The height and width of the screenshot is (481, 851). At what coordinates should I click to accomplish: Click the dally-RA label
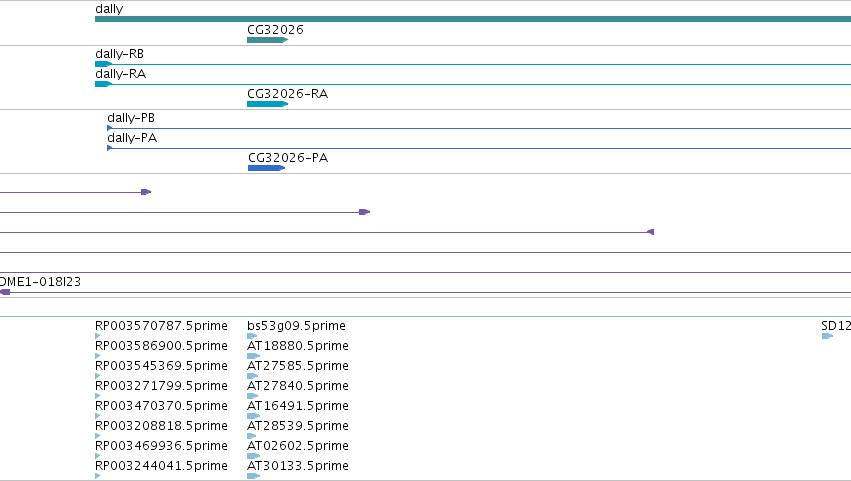click(x=120, y=74)
